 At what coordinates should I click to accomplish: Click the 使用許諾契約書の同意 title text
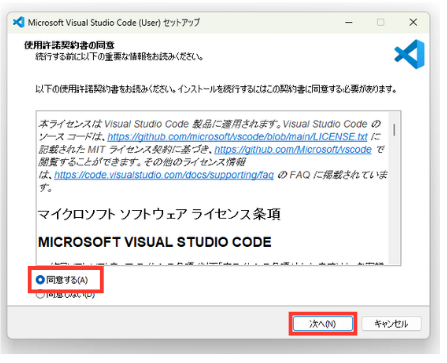pos(69,45)
